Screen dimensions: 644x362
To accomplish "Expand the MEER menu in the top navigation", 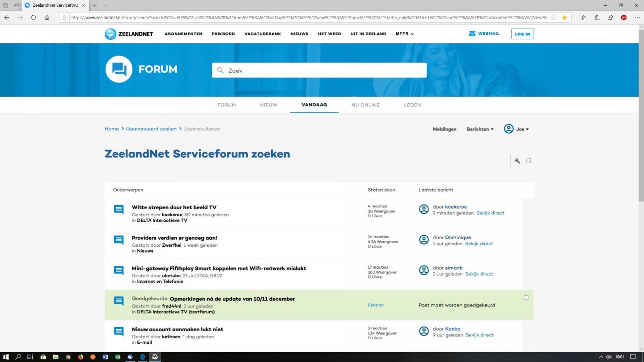I will coord(405,34).
